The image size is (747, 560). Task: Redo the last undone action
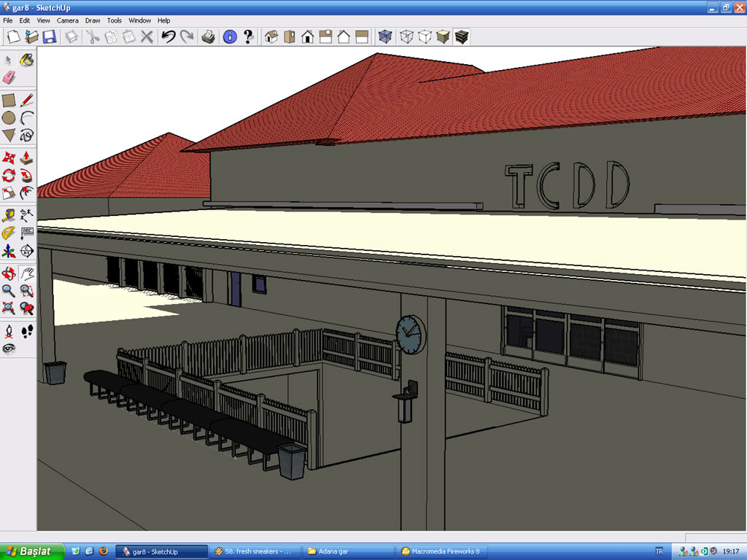coord(187,36)
